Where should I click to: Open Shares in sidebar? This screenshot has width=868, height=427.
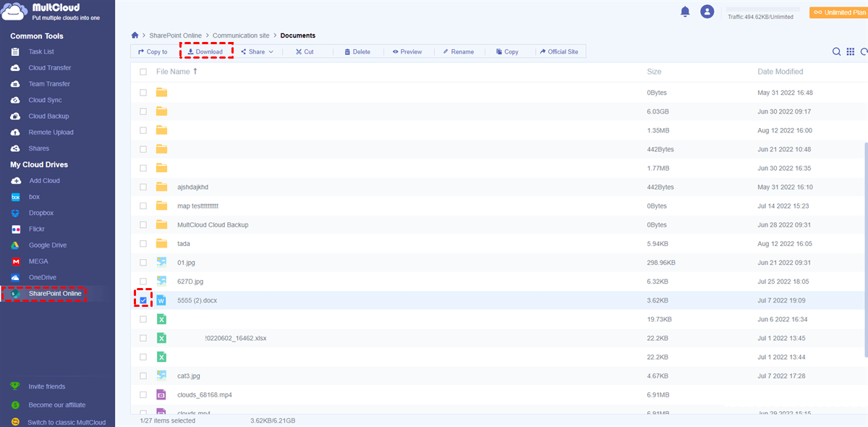click(39, 148)
